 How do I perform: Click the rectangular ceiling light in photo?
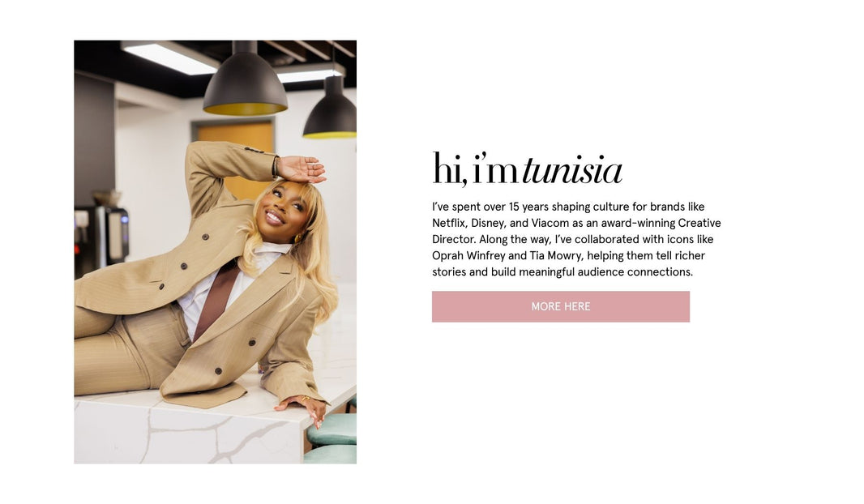point(169,58)
